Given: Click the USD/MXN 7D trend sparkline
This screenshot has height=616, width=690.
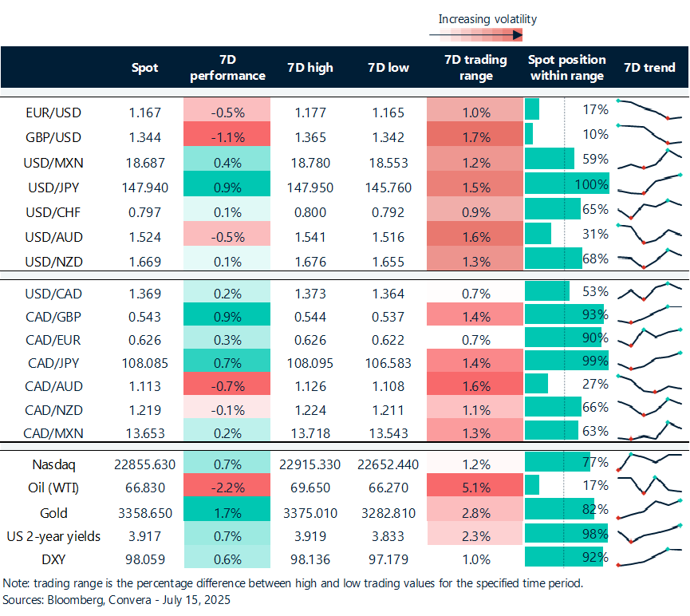Looking at the screenshot, I should pyautogui.click(x=649, y=159).
